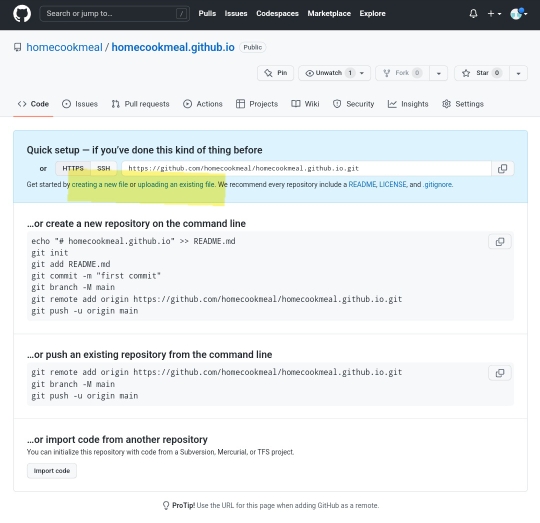Open the README link
Viewport: 540px width, 523px height.
click(362, 185)
